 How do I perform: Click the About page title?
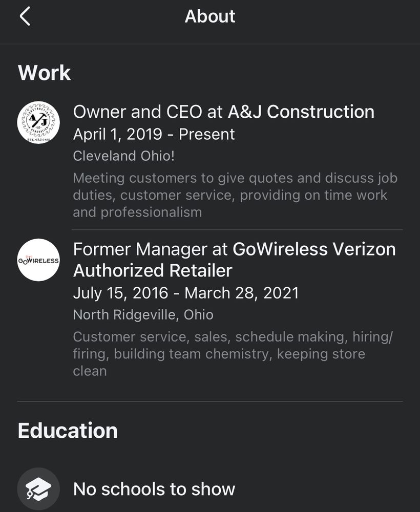[x=210, y=16]
